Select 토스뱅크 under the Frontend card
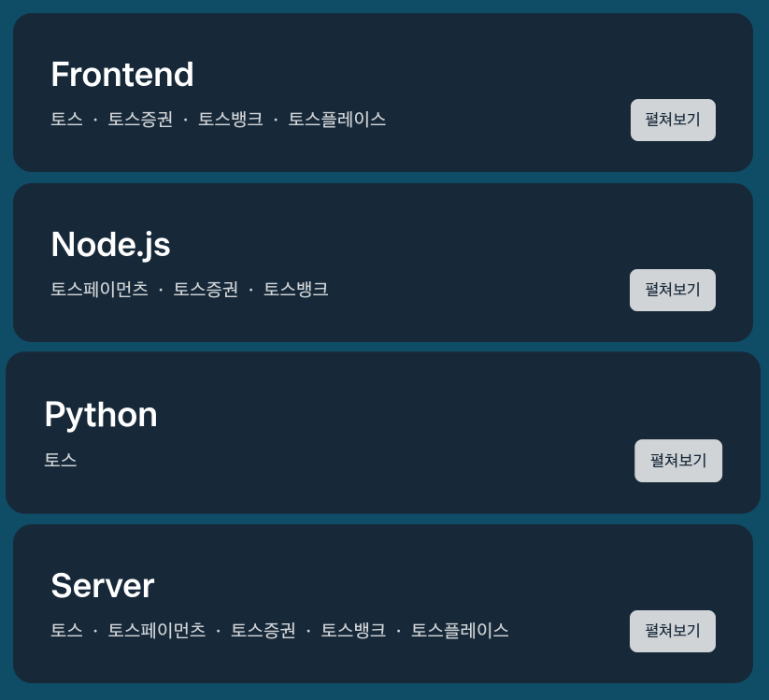This screenshot has width=769, height=700. (231, 120)
